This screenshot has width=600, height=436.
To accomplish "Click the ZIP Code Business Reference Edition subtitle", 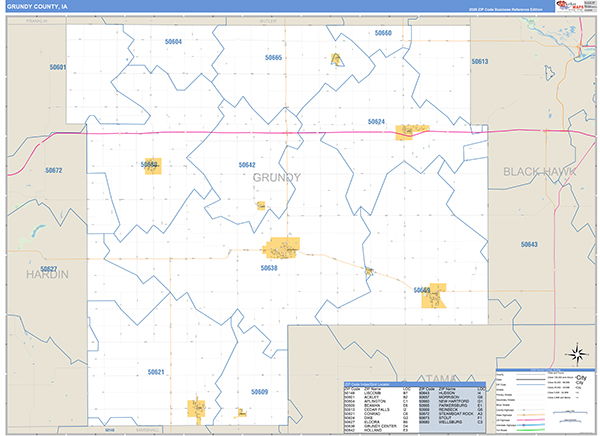I will click(x=506, y=9).
